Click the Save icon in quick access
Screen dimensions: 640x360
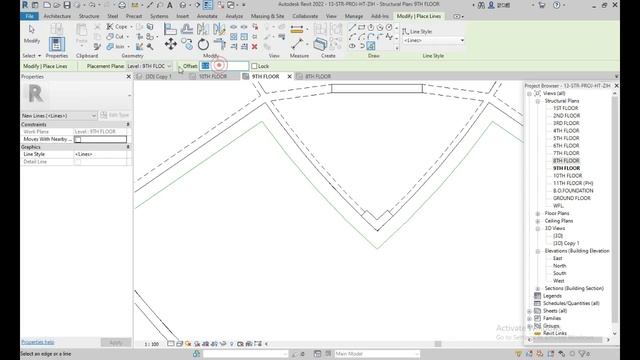[67, 5]
